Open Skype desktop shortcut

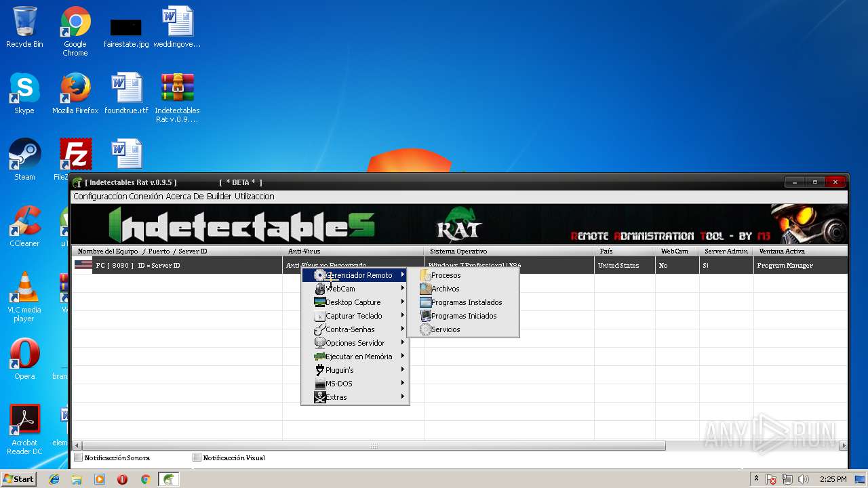pos(24,94)
